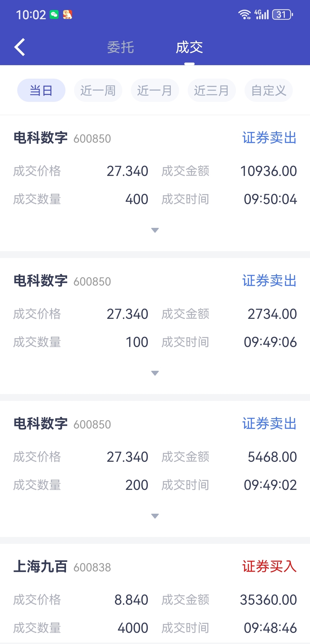Image resolution: width=310 pixels, height=644 pixels.
Task: Select the 成交 tab
Action: 189,47
